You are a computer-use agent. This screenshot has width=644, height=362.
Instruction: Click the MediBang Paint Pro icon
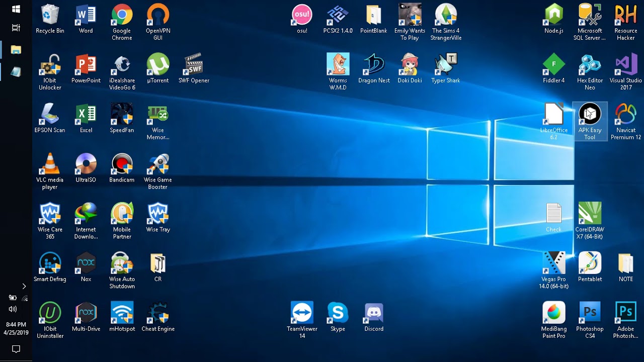pos(554,321)
